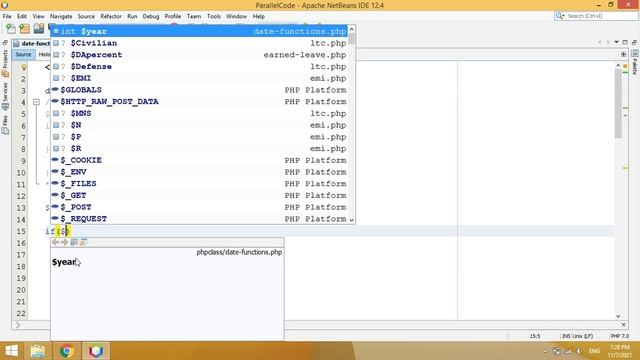The image size is (640, 360).
Task: Click the editor scroll-up arrow
Action: [618, 65]
